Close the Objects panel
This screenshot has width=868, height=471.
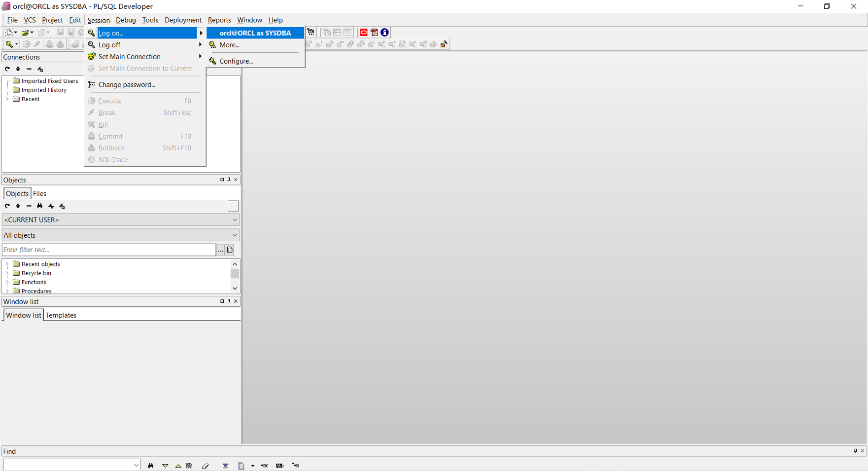tap(236, 180)
